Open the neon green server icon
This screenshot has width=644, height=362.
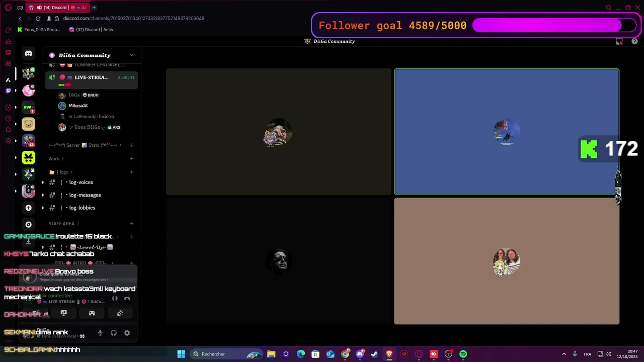(29, 157)
